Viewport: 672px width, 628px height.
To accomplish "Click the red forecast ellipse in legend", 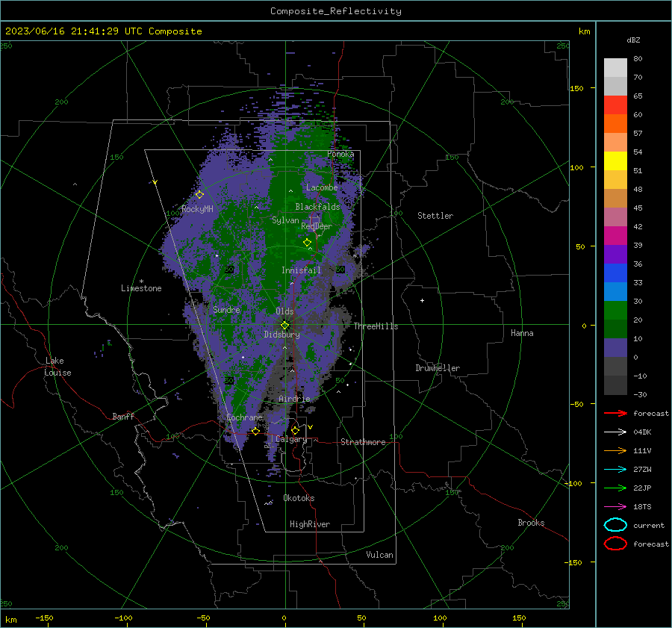I will pos(615,544).
